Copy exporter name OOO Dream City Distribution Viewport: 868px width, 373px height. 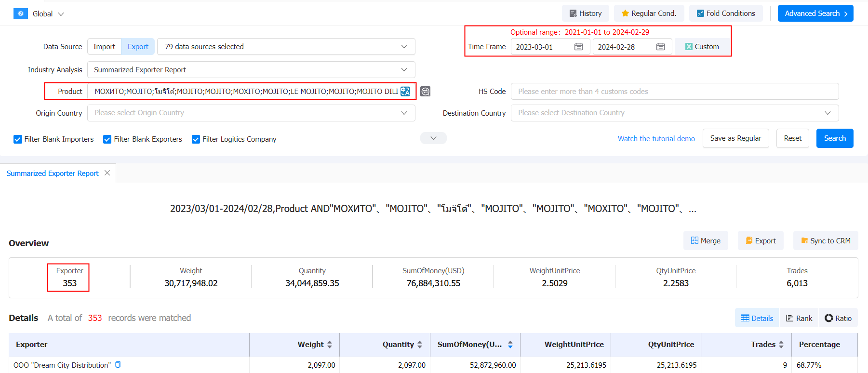(x=118, y=365)
